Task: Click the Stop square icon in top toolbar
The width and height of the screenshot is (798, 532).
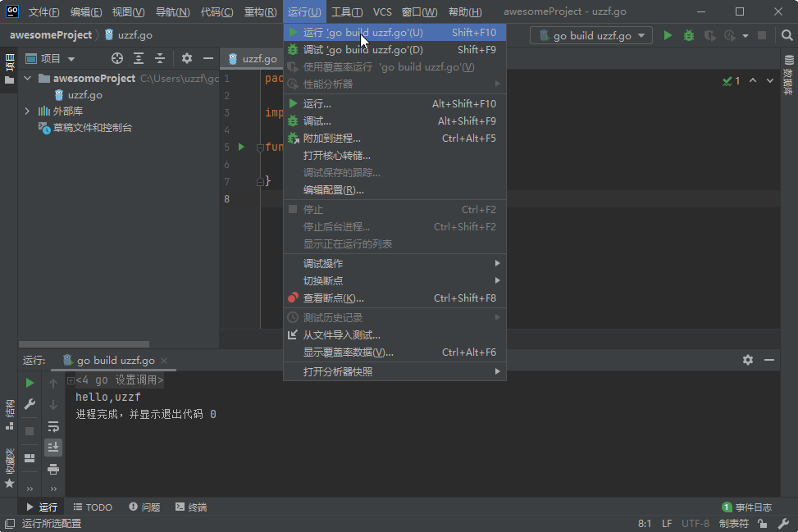Action: tap(762, 35)
